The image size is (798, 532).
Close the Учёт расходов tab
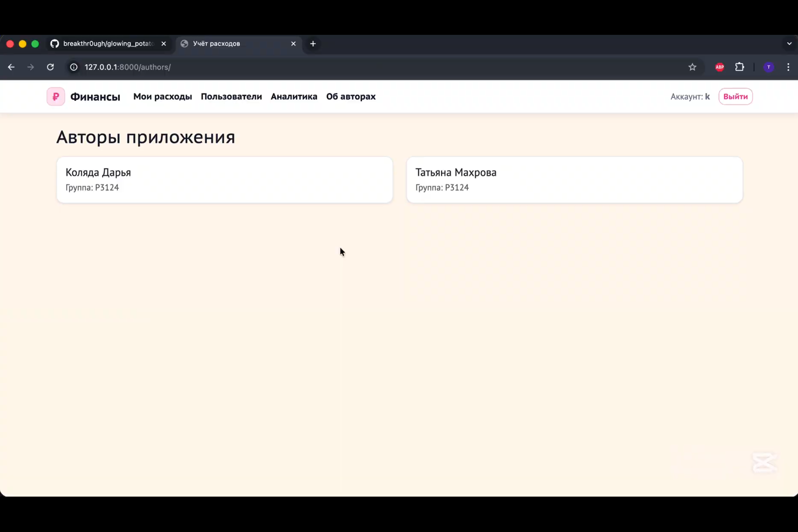[293, 44]
